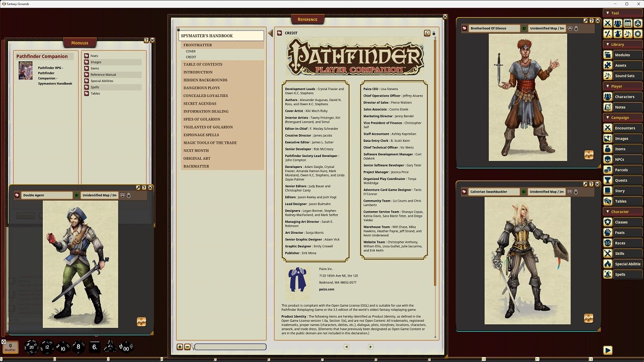Open the Modifiers tool
644x362 pixels.
[x=608, y=34]
